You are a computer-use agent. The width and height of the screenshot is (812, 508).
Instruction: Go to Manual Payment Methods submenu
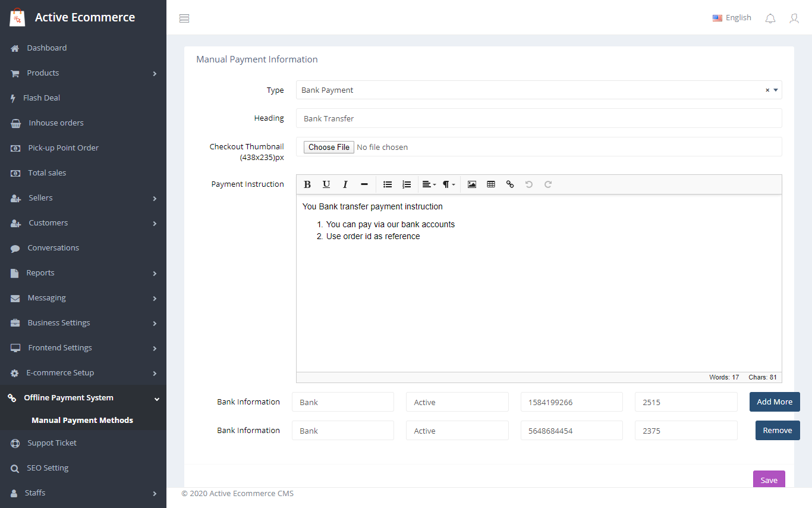point(82,421)
